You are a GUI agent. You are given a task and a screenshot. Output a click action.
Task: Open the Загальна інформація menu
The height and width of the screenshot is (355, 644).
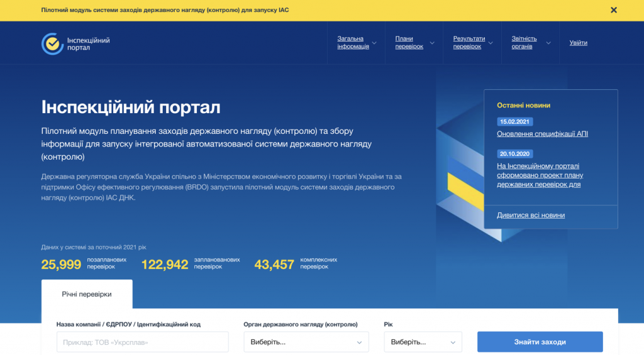point(353,42)
